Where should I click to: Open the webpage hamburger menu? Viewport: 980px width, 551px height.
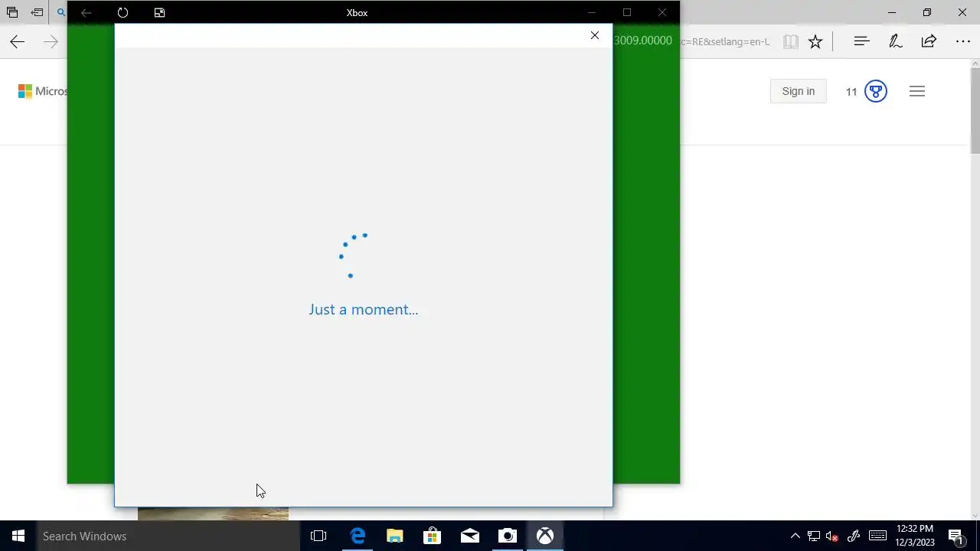click(x=917, y=91)
